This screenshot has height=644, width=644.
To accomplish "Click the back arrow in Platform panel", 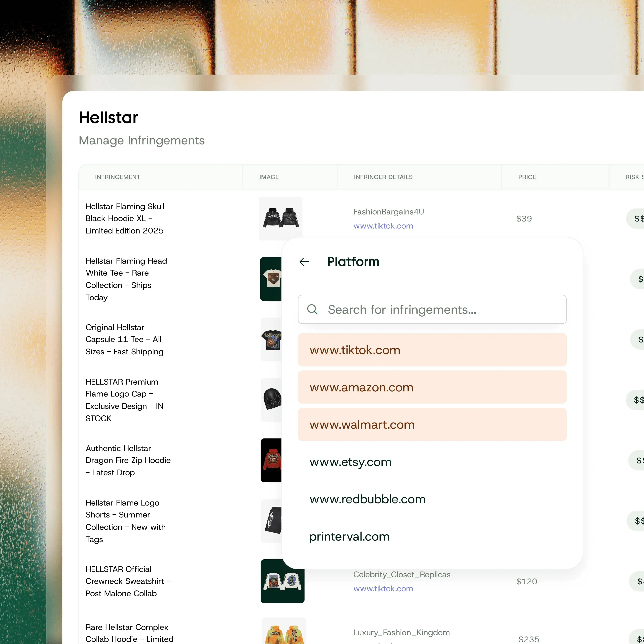I will click(x=304, y=262).
